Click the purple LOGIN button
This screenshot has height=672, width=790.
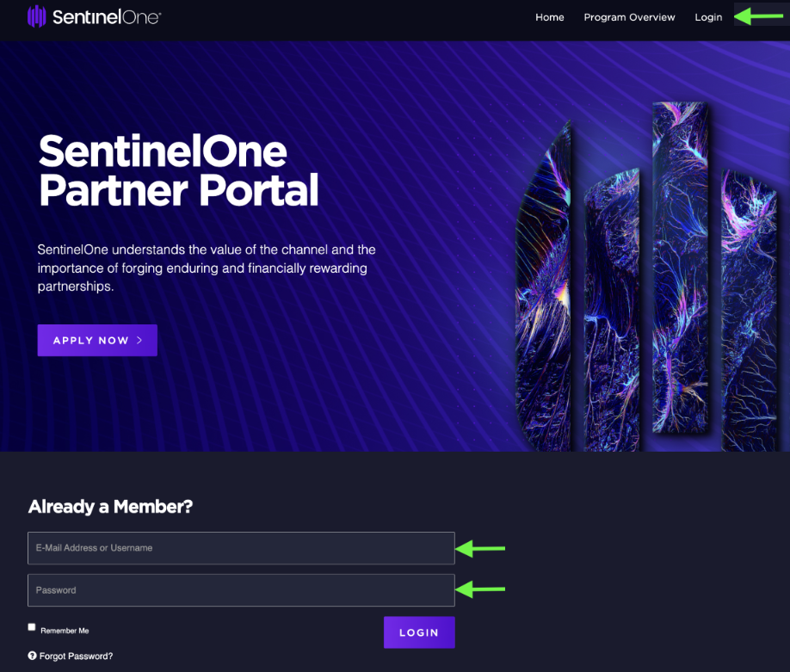point(419,632)
